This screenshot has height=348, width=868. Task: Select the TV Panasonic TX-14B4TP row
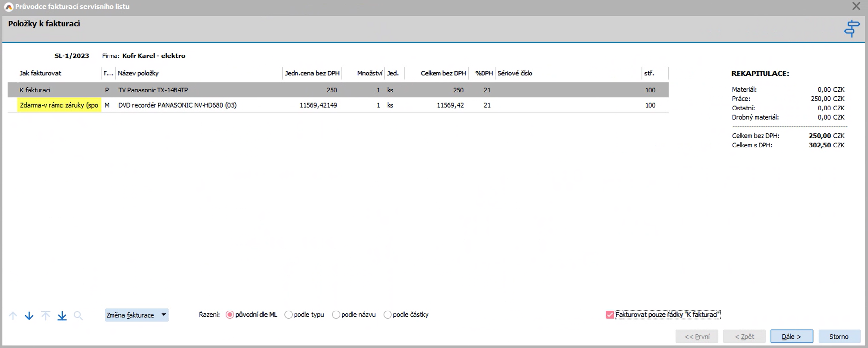[153, 90]
